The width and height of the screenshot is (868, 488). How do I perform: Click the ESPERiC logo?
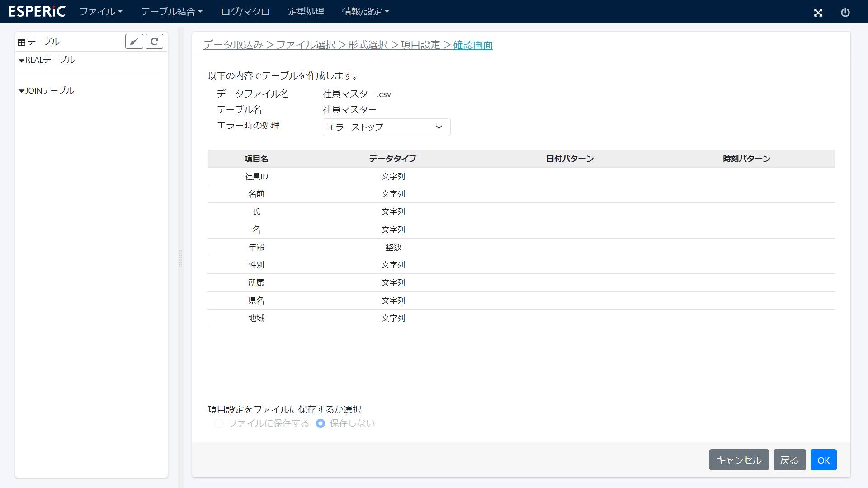[x=37, y=11]
